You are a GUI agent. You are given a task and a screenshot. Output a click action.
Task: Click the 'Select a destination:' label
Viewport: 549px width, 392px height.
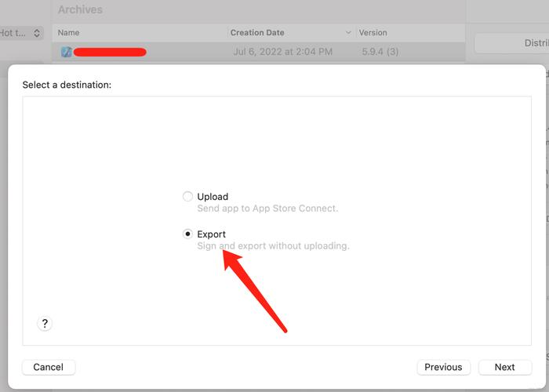tap(67, 85)
